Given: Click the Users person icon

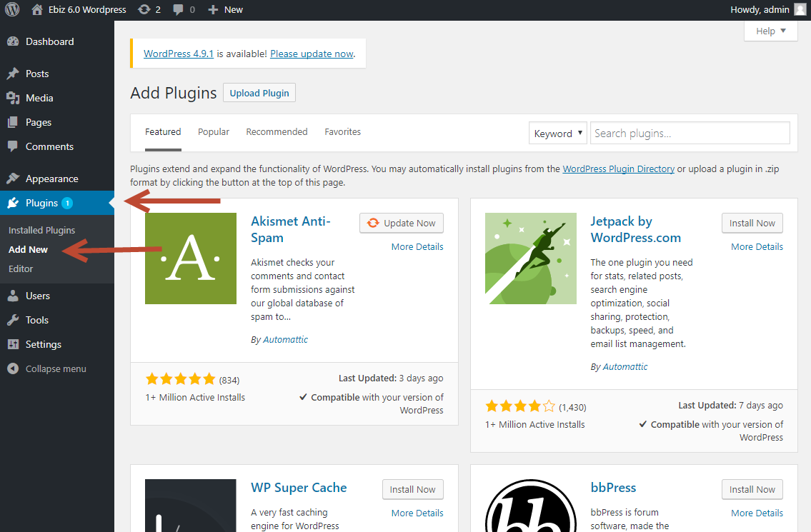Looking at the screenshot, I should point(13,296).
